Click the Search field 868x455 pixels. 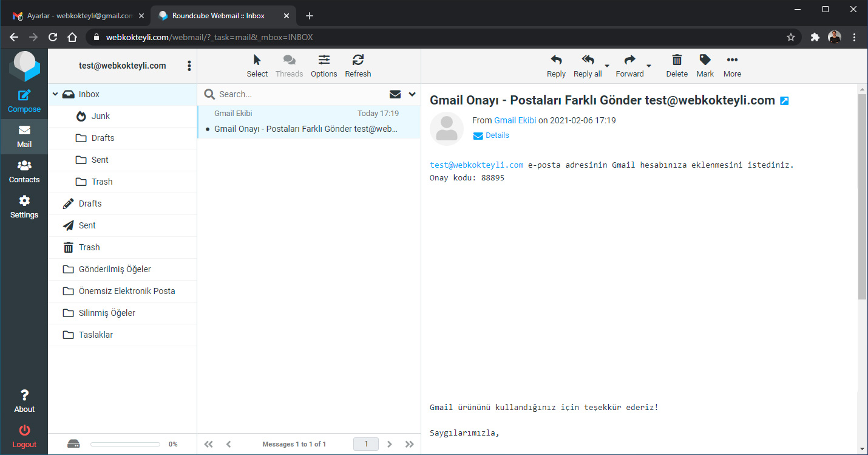point(300,94)
